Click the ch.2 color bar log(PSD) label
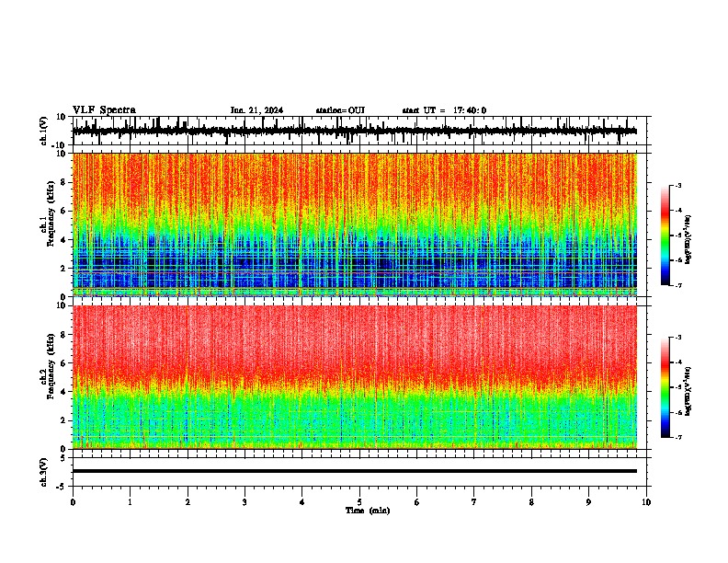Screen dimensions: 728x563 pyautogui.click(x=688, y=391)
